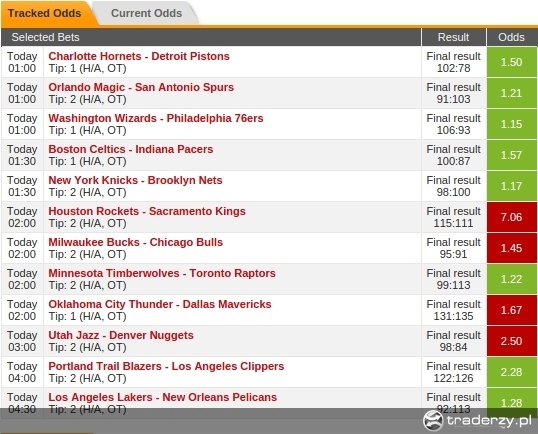Screen dimensions: 538x434
Task: Open Orlando Magic - San Antonio Spurs match
Action: tap(141, 87)
